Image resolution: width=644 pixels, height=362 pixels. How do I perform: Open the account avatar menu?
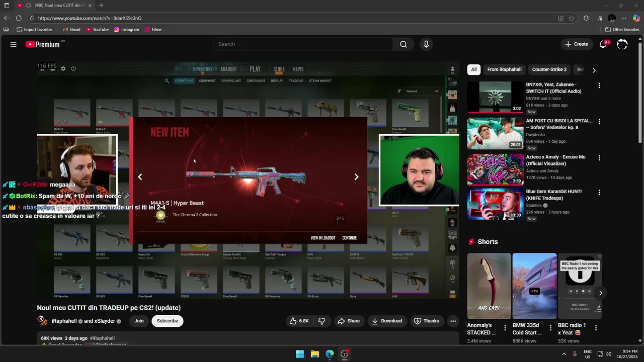point(622,44)
